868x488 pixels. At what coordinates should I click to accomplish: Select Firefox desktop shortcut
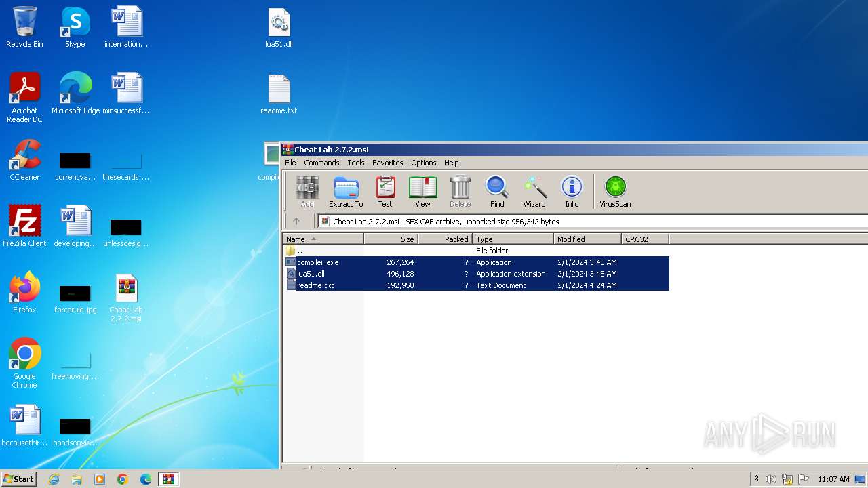point(24,293)
